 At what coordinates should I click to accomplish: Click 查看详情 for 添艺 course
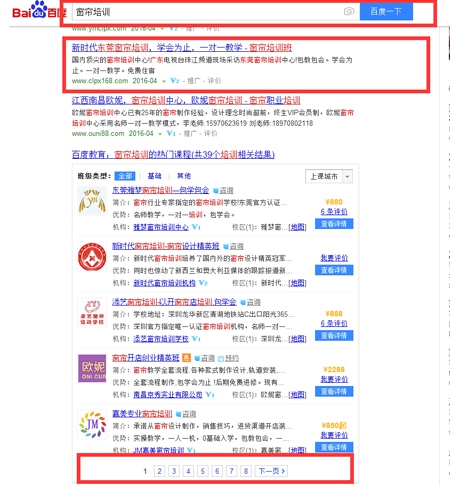tap(334, 336)
